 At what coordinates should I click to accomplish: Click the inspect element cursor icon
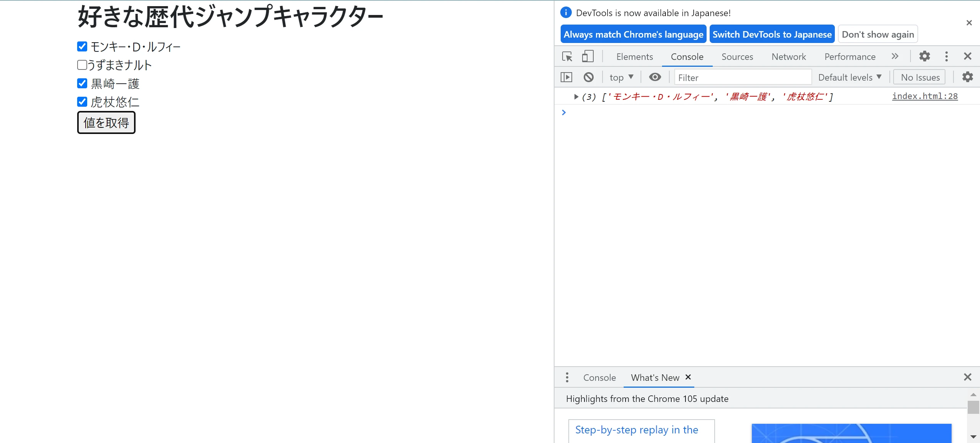click(x=567, y=56)
